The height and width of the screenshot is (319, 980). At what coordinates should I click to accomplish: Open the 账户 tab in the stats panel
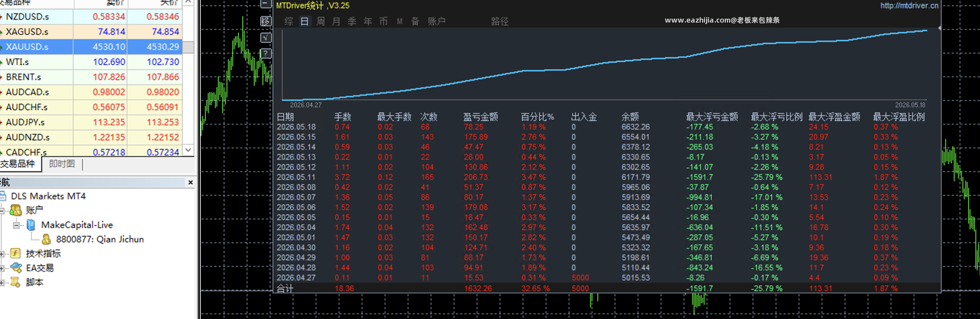(437, 21)
